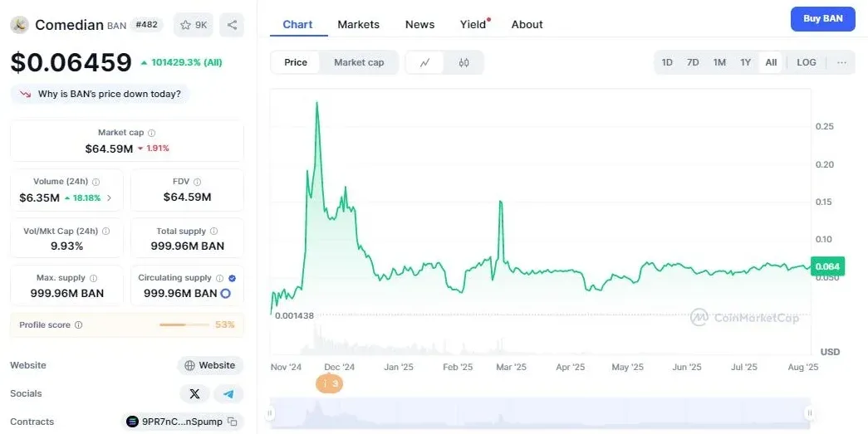
Task: Grab the right range slider handle
Action: (810, 413)
